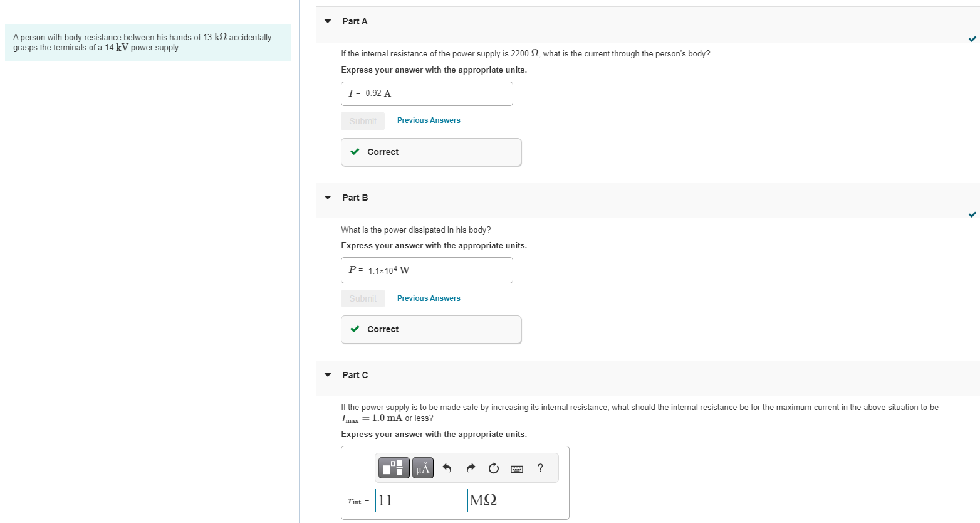Open the math templates tool
Image resolution: width=980 pixels, height=523 pixels.
click(394, 468)
